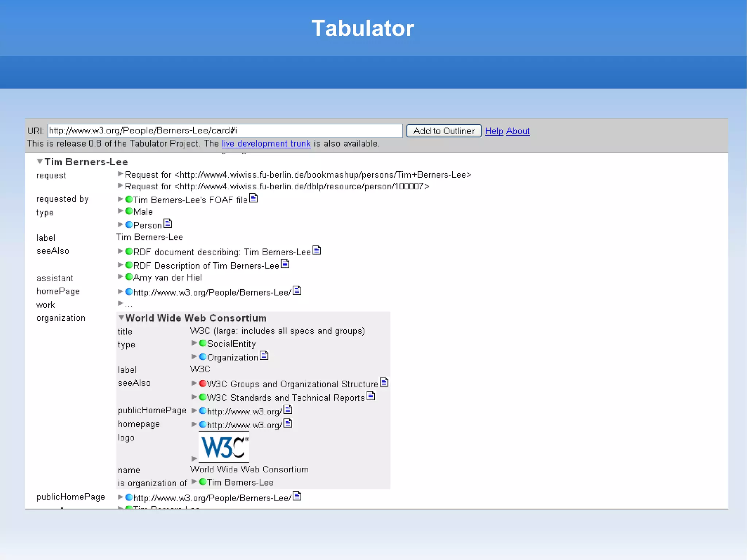This screenshot has width=747, height=560.
Task: Expand Tim Berners-Lee under is organization of
Action: click(194, 482)
